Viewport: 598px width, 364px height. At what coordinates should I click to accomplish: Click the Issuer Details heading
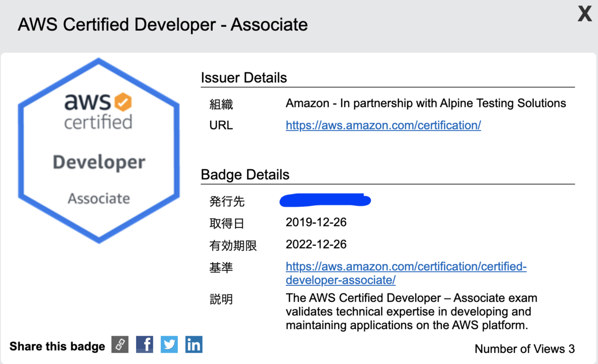[244, 78]
